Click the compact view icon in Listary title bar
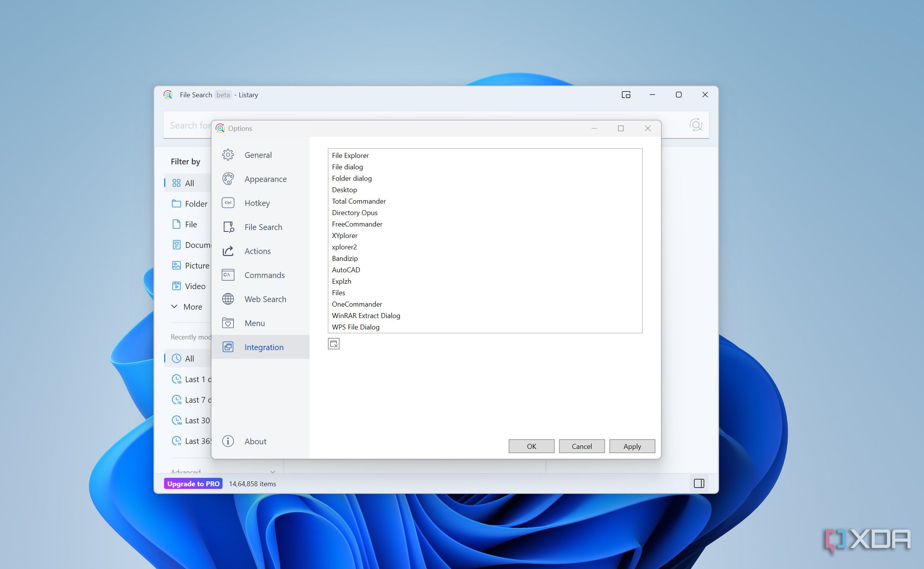This screenshot has width=924, height=569. [x=626, y=95]
